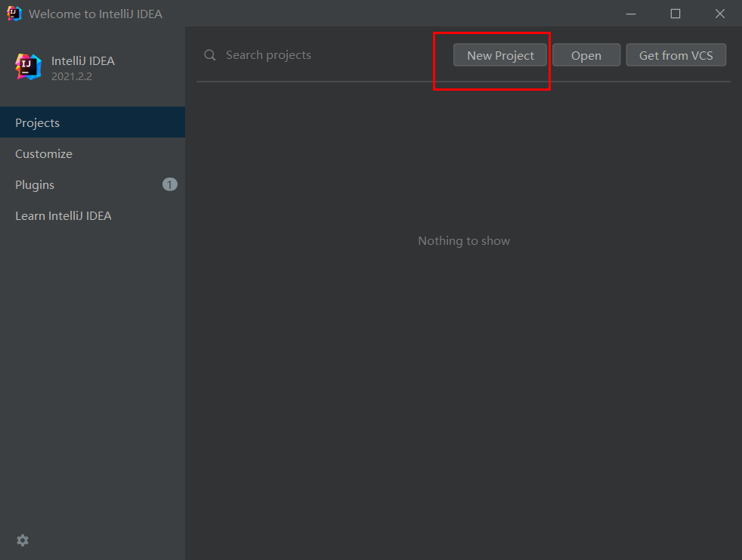
Task: Click the 2021.2.2 version text
Action: (x=72, y=76)
